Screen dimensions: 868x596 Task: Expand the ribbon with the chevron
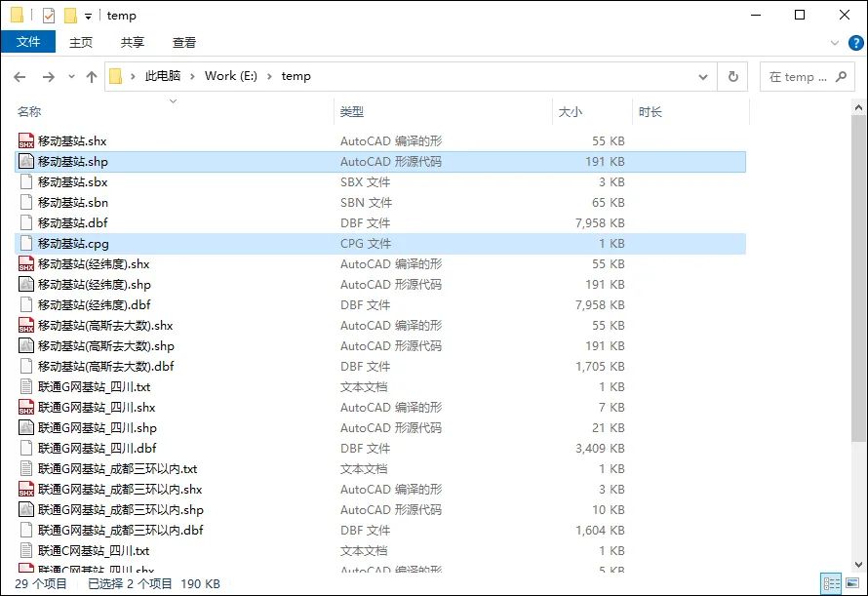click(x=835, y=43)
